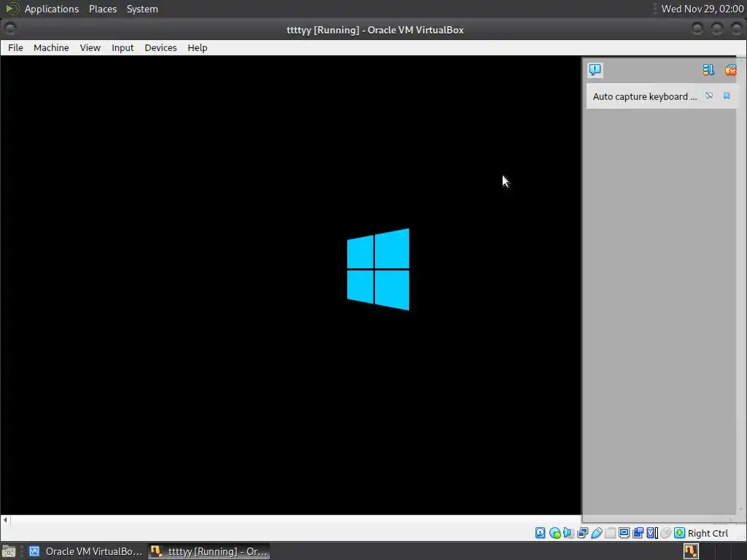Click the delete all notifications icon
The image size is (747, 560).
pos(730,70)
